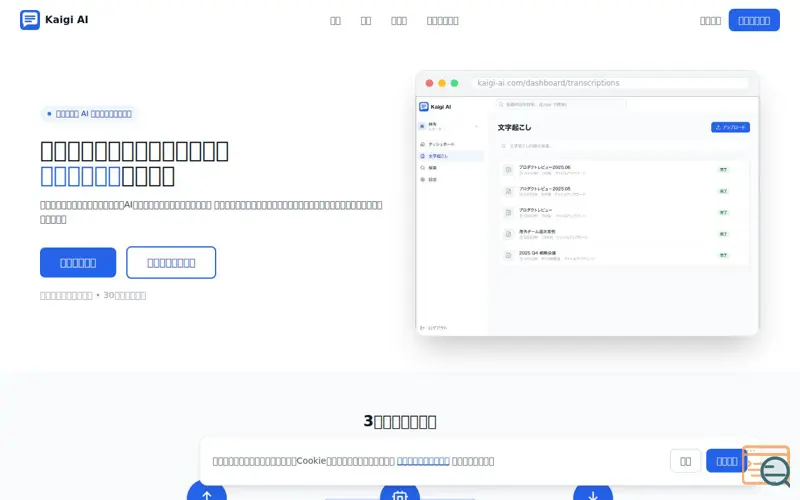This screenshot has height=500, width=800.
Task: Click the Kaigi AI logo icon in header
Action: [30, 20]
